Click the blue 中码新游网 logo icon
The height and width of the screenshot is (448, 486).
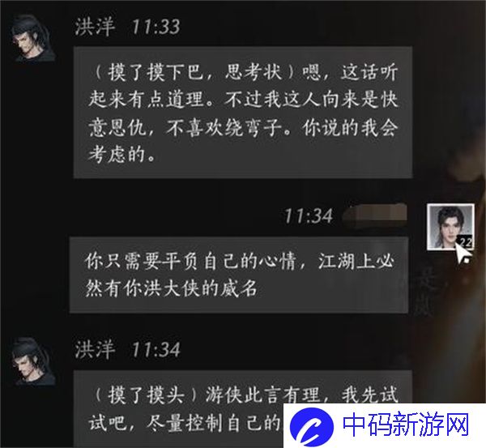point(311,427)
